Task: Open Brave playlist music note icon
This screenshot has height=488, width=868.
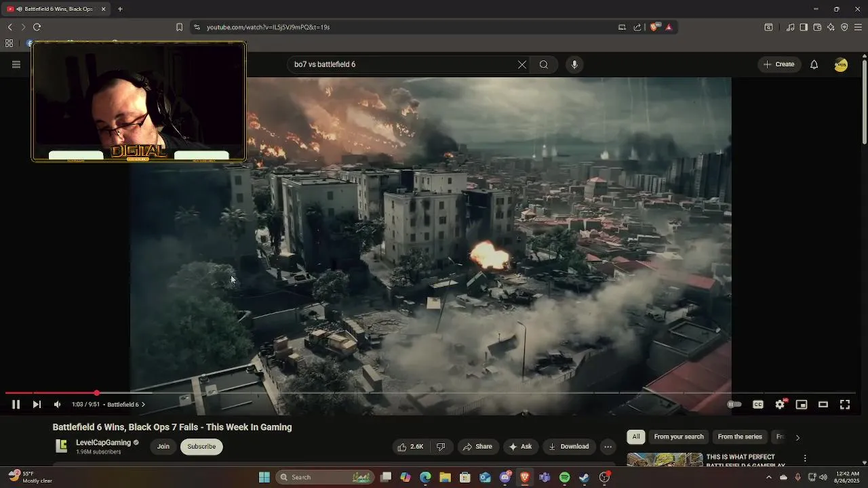Action: point(790,27)
